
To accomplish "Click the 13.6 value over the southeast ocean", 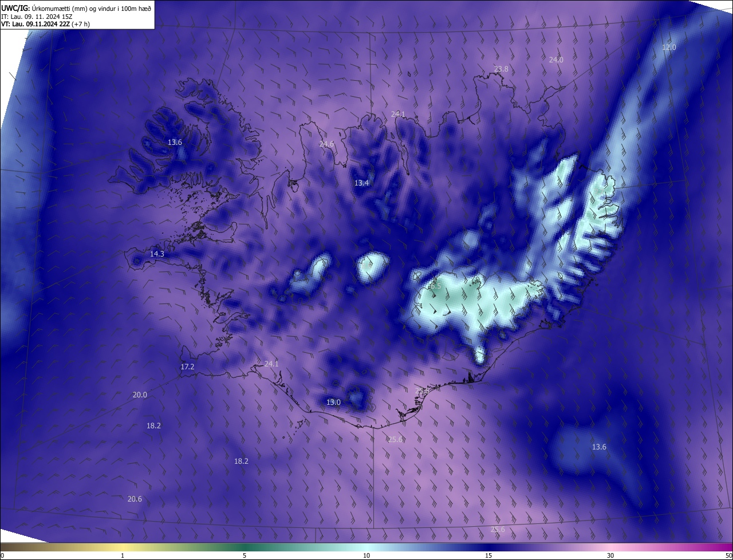I will [x=599, y=447].
